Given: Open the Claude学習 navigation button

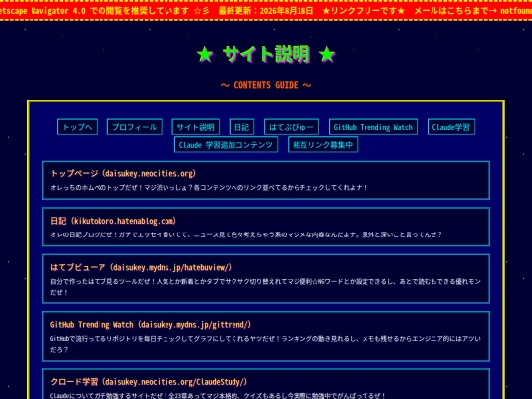Looking at the screenshot, I should (x=451, y=127).
